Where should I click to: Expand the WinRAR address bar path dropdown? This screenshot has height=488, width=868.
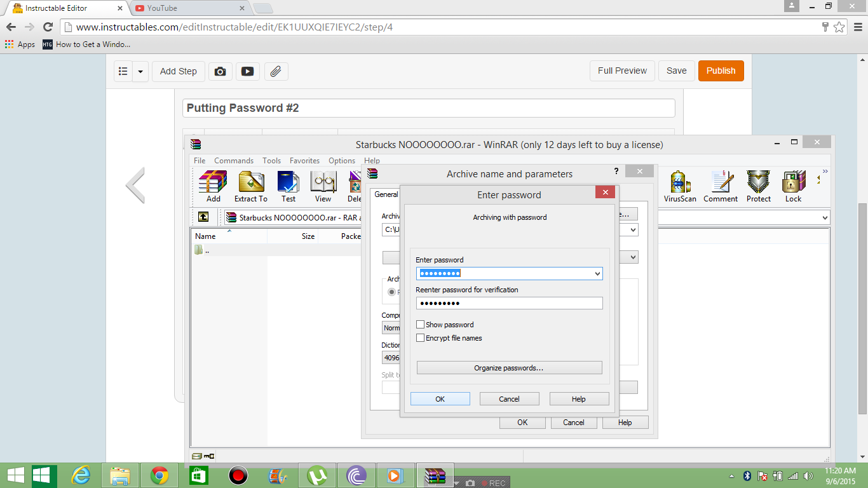tap(825, 217)
